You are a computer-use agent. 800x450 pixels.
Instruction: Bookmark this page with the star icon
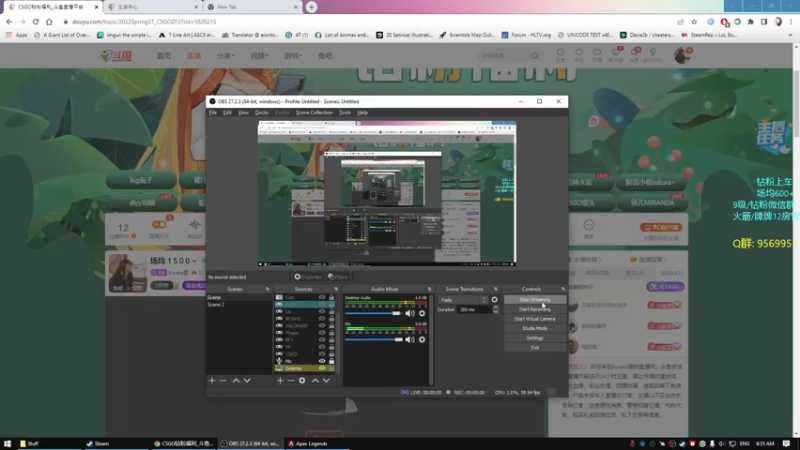[x=694, y=22]
